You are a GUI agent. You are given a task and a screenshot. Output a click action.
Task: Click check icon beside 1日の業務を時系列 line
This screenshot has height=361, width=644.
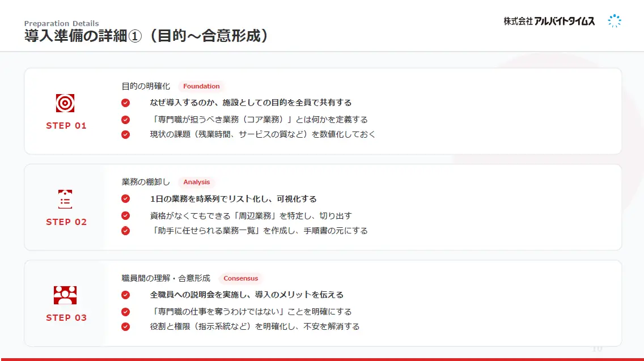(x=125, y=199)
